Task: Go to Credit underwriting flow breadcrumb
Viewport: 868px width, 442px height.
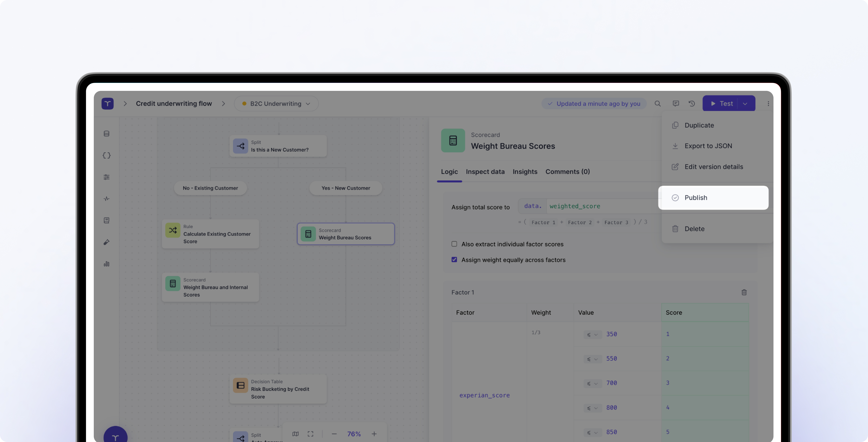Action: point(174,104)
